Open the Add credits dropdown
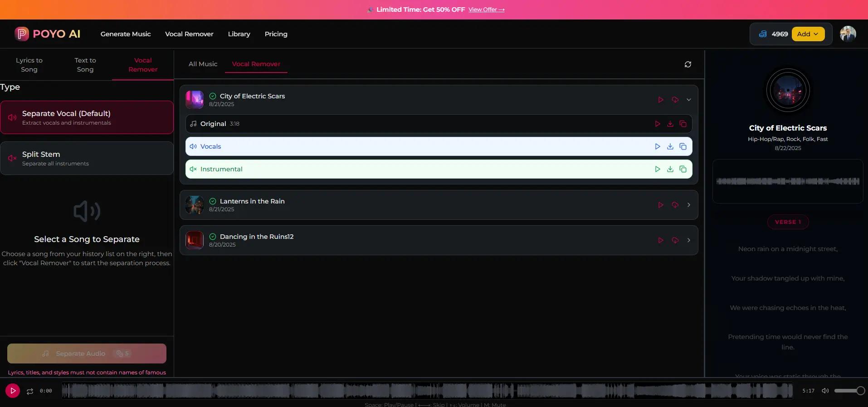Viewport: 868px width, 407px height. tap(808, 34)
